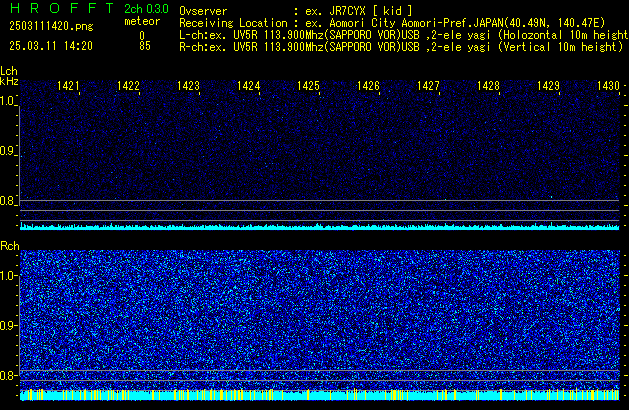
Task: Click the "meteor" counter label
Action: click(142, 21)
